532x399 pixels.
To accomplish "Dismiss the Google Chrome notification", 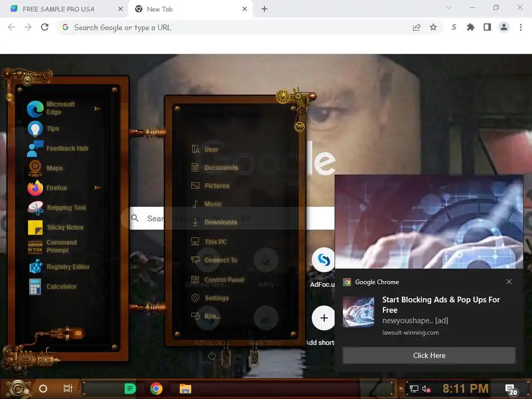I will pos(509,282).
